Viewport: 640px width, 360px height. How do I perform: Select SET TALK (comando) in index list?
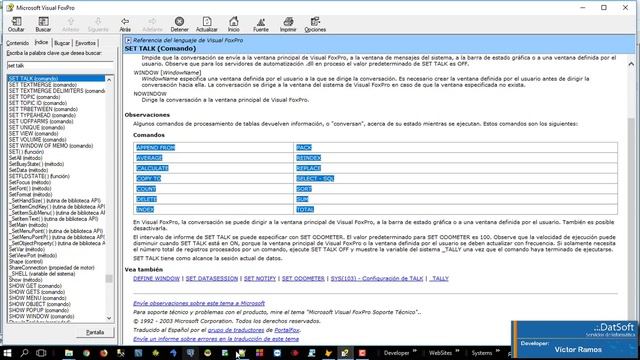(x=56, y=78)
